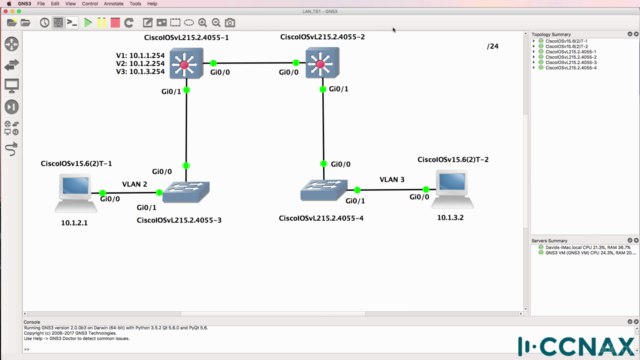Click the canvas horizontal scrollbar
640x360 pixels.
coord(273,313)
